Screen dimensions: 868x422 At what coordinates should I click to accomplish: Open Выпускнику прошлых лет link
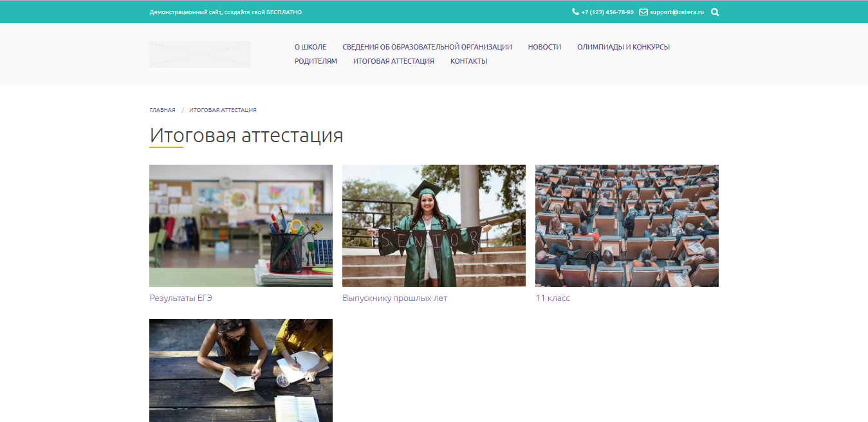tap(395, 298)
